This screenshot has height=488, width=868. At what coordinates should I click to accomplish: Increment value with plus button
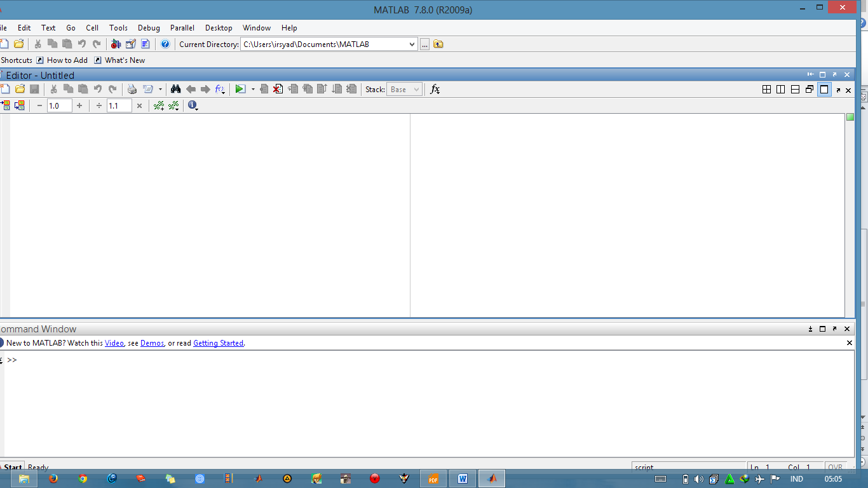click(x=79, y=105)
